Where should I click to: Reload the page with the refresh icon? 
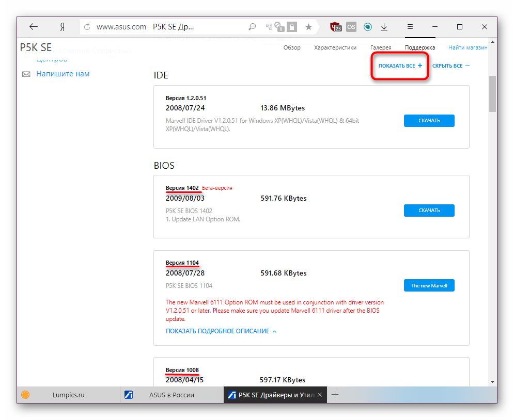tap(87, 27)
